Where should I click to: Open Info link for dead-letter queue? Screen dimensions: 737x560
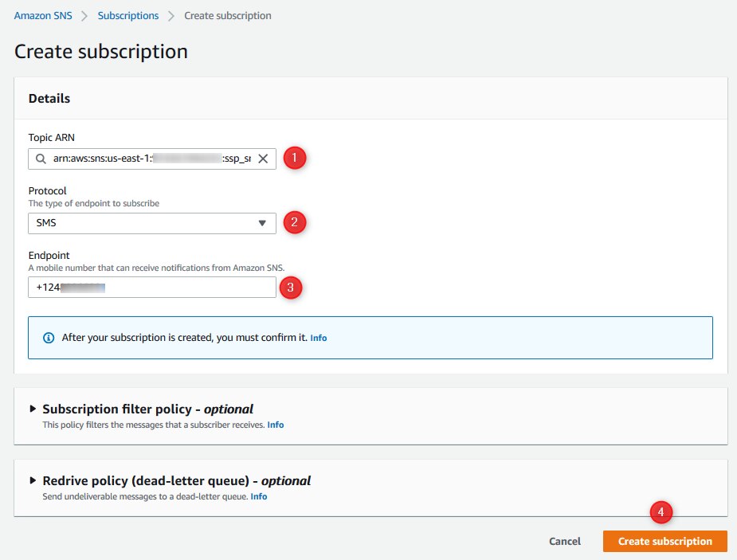point(258,496)
